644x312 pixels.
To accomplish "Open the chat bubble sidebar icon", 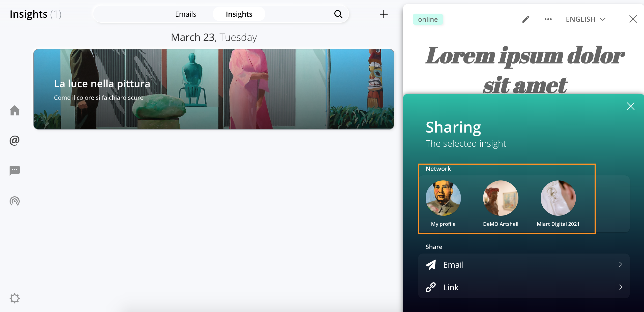I will (x=15, y=171).
